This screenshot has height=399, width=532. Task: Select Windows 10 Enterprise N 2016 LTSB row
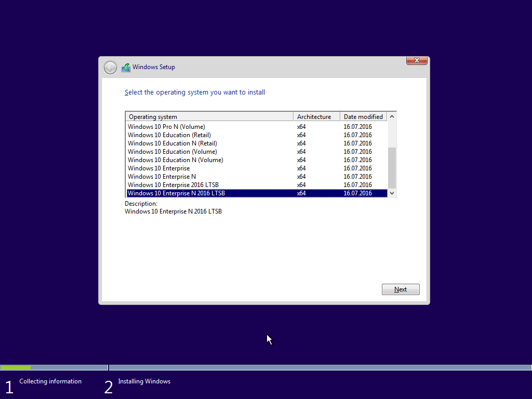[x=257, y=193]
